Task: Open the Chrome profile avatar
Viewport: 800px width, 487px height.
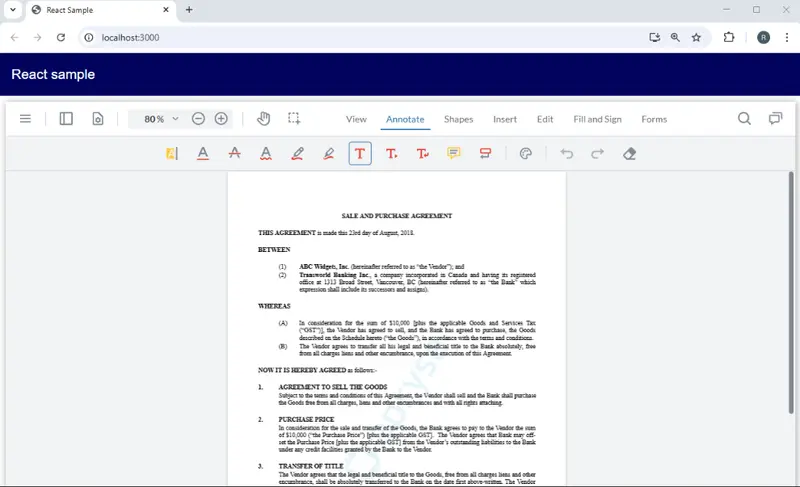Action: tap(763, 37)
